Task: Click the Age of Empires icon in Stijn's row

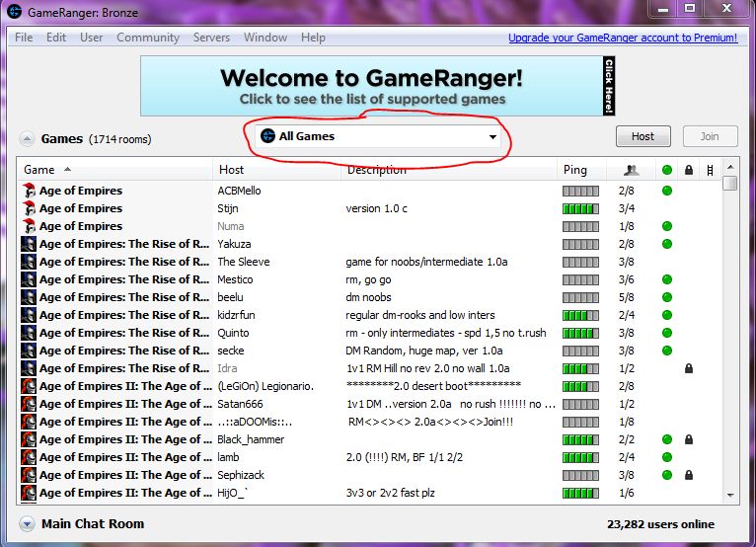Action: 29,208
